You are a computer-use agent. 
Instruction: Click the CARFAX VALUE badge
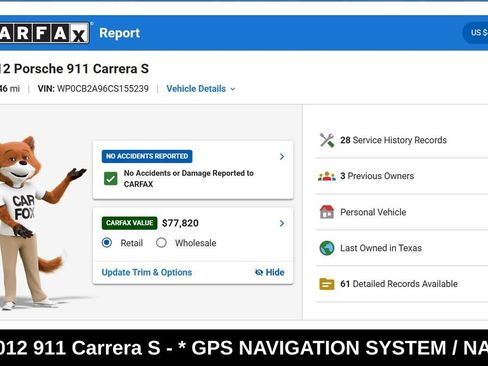(x=130, y=223)
